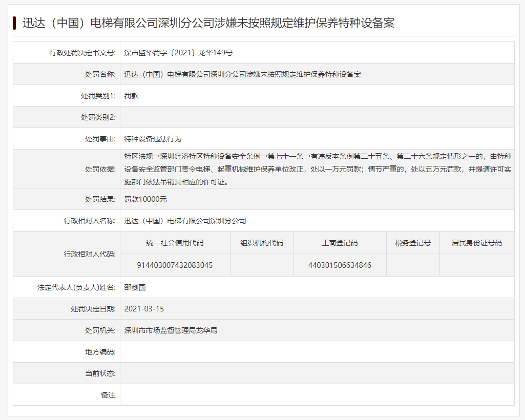Image resolution: width=525 pixels, height=420 pixels.
Task: Select the label 当前状态
Action: click(100, 373)
